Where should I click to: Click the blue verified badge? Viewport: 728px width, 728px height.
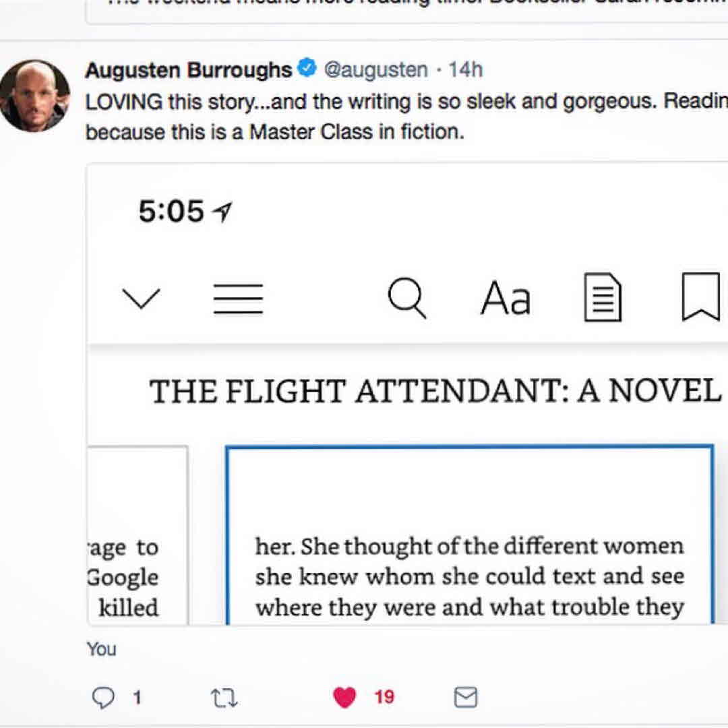tap(307, 69)
